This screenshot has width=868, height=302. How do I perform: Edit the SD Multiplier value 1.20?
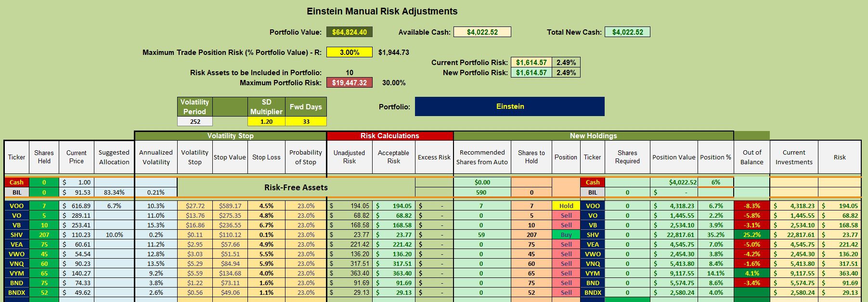coord(266,121)
